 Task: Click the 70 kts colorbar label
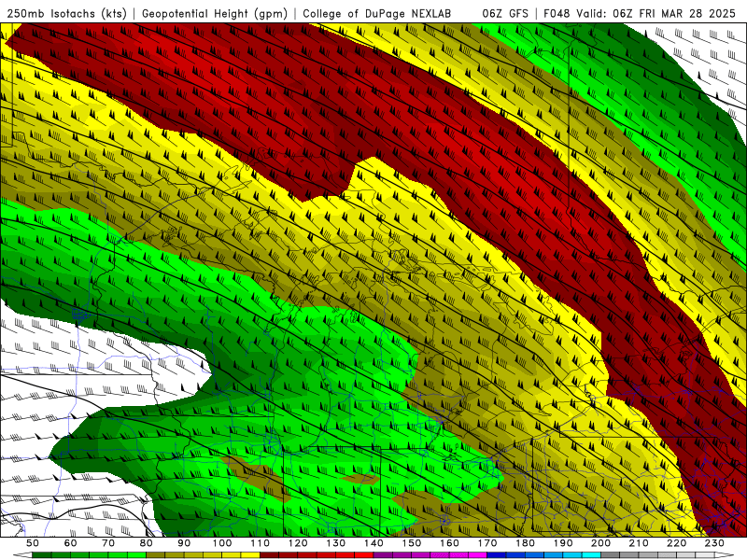pyautogui.click(x=108, y=543)
